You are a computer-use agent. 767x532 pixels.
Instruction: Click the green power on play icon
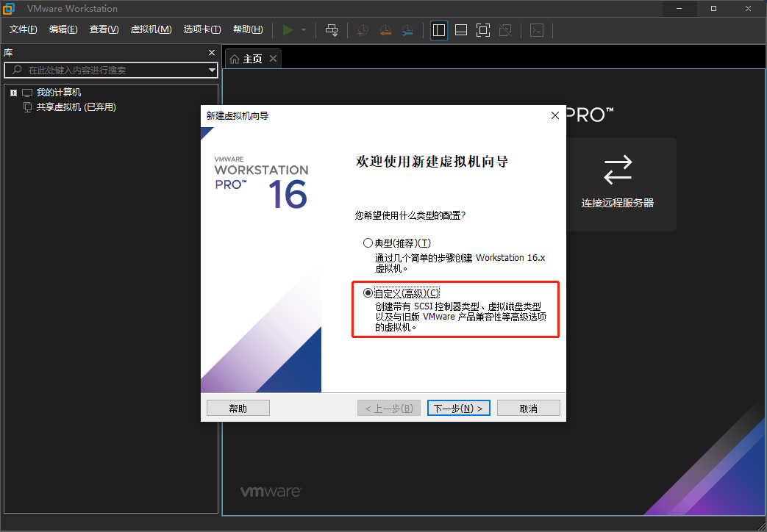(x=288, y=30)
